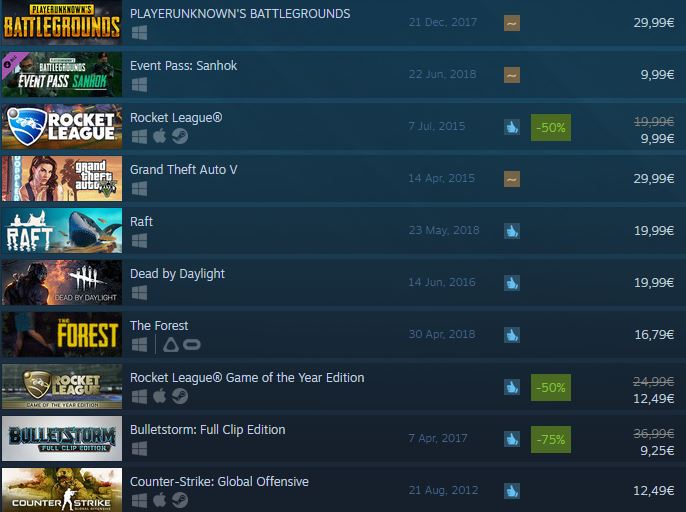686x512 pixels.
Task: Click the thumbs-up review icon for Dead by Daylight
Action: coord(512,283)
